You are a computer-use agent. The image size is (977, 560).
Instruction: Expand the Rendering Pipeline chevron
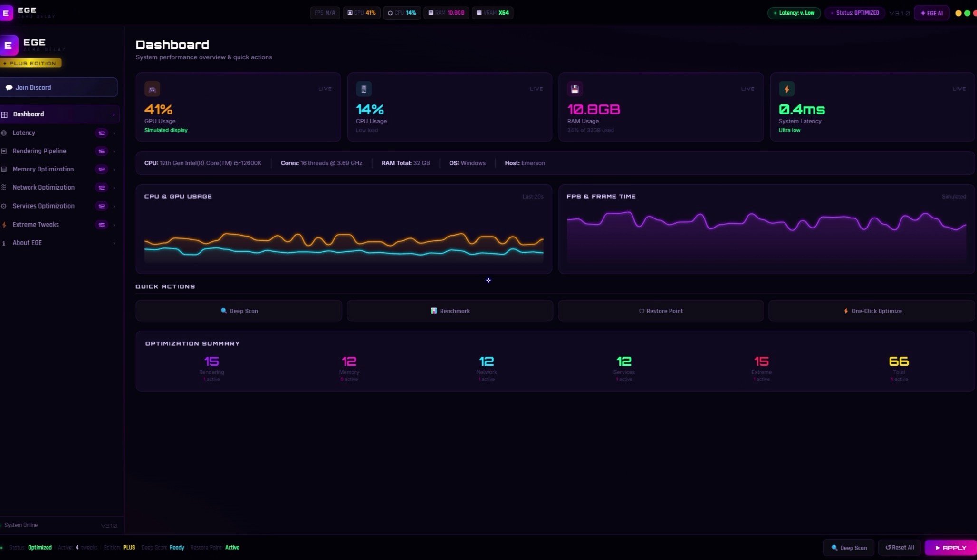click(114, 152)
